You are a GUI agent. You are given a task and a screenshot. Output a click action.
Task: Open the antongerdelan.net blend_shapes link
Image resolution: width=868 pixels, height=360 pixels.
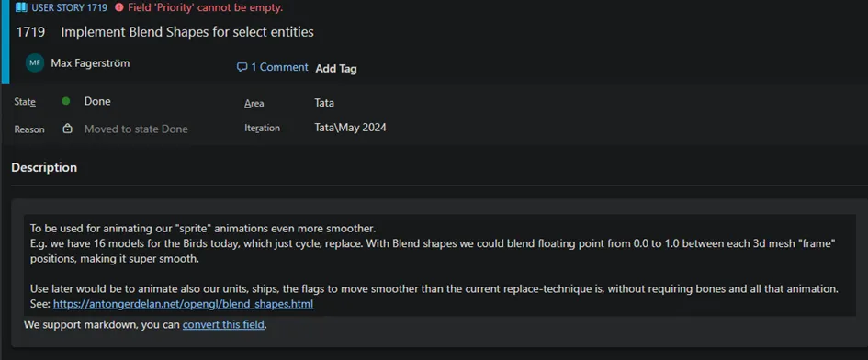click(183, 304)
